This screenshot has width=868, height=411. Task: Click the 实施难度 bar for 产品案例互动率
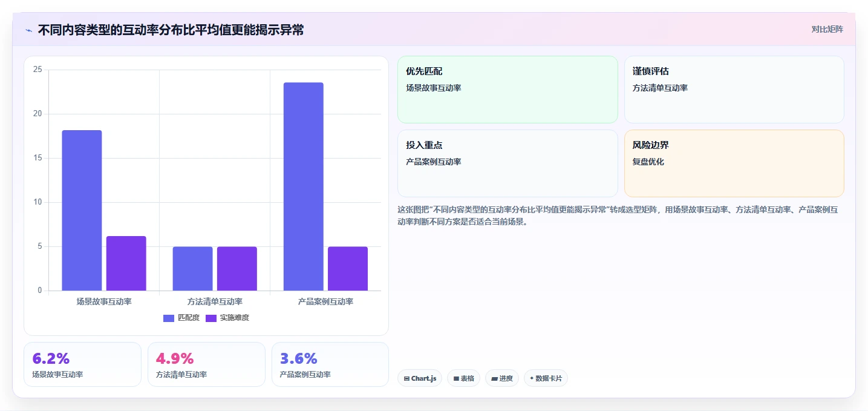point(348,269)
